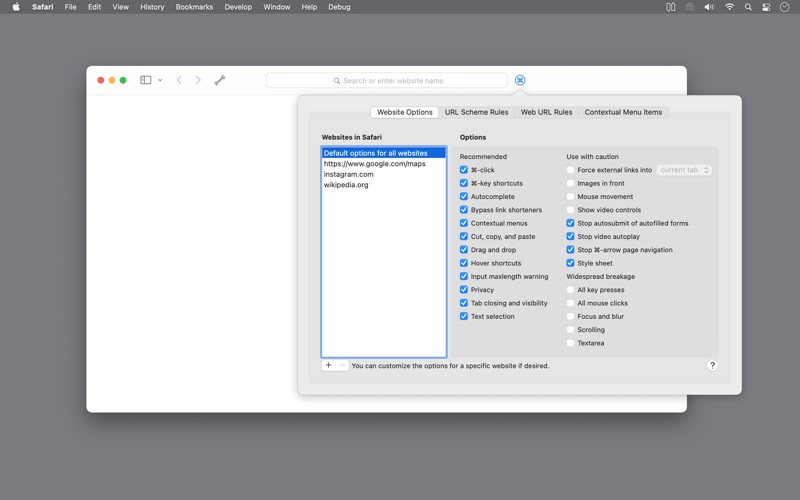Open the View menu
The height and width of the screenshot is (500, 800).
click(x=120, y=7)
